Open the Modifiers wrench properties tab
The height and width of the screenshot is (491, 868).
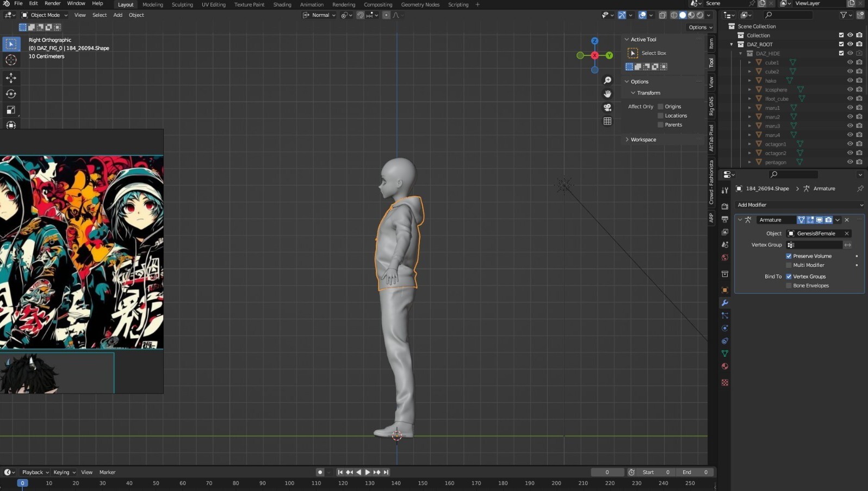point(724,303)
